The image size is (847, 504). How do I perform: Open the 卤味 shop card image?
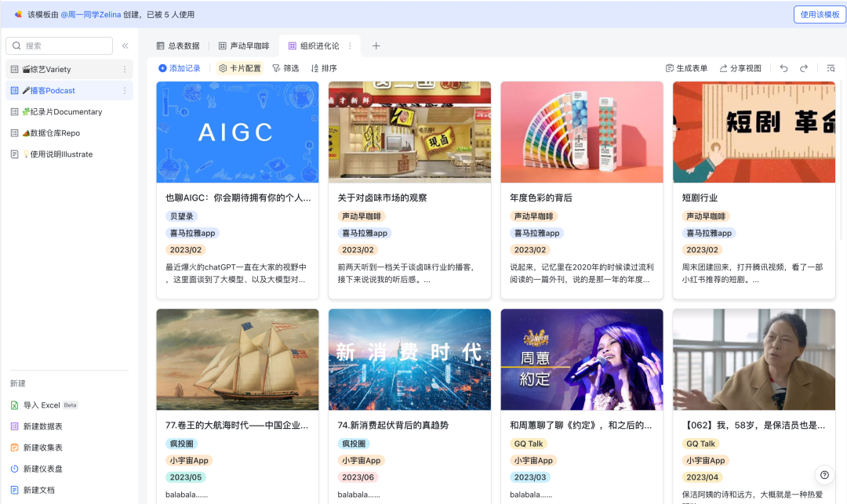409,132
